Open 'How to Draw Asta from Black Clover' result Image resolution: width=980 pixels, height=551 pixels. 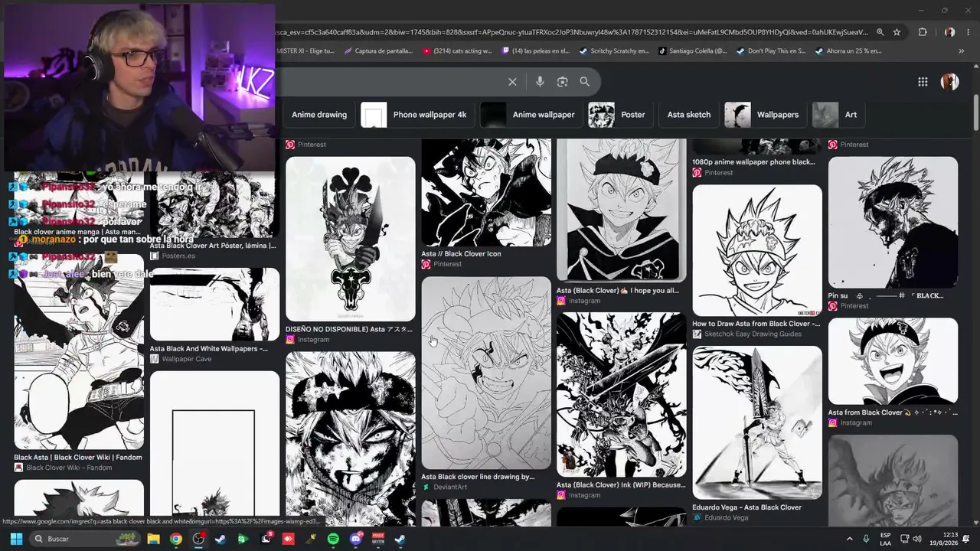tap(756, 324)
